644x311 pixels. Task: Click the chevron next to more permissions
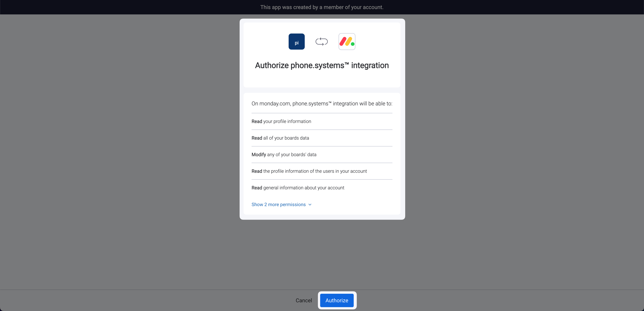pyautogui.click(x=310, y=205)
